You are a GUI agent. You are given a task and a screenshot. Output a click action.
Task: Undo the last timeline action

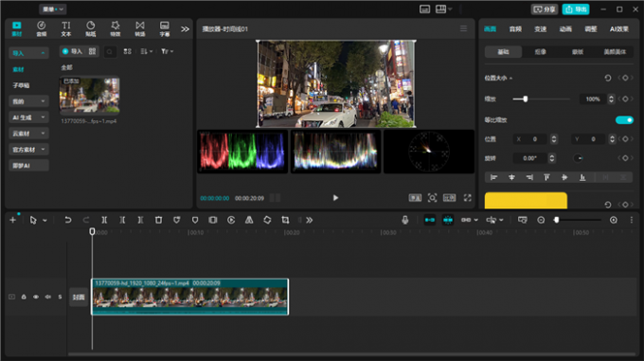click(x=68, y=220)
